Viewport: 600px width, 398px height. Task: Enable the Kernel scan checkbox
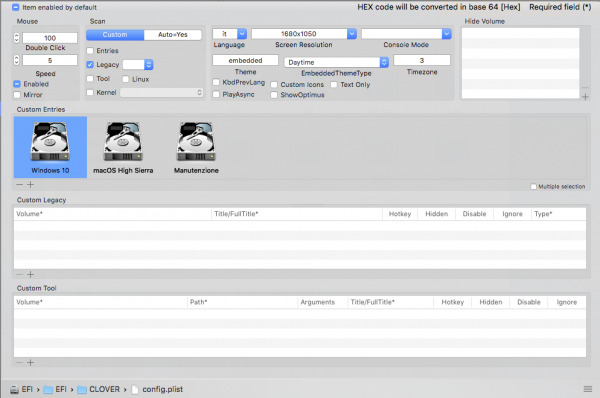pyautogui.click(x=90, y=92)
